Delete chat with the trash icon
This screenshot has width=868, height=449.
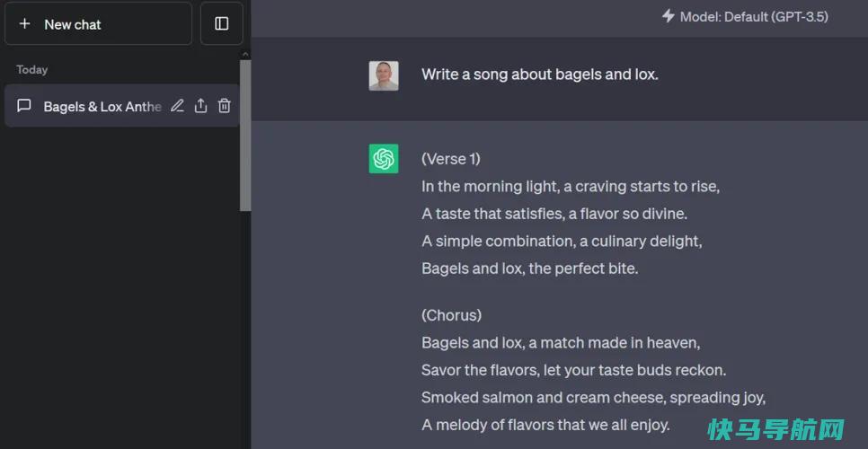pyautogui.click(x=225, y=106)
